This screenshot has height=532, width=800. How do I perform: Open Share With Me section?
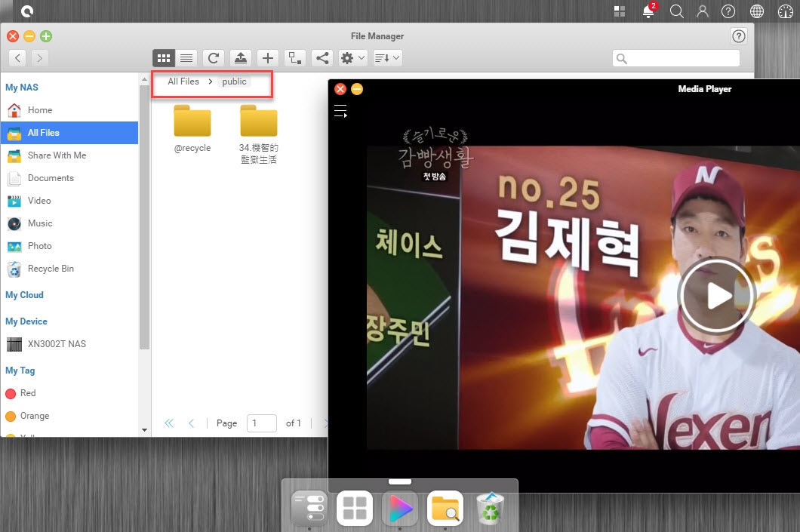(x=69, y=155)
